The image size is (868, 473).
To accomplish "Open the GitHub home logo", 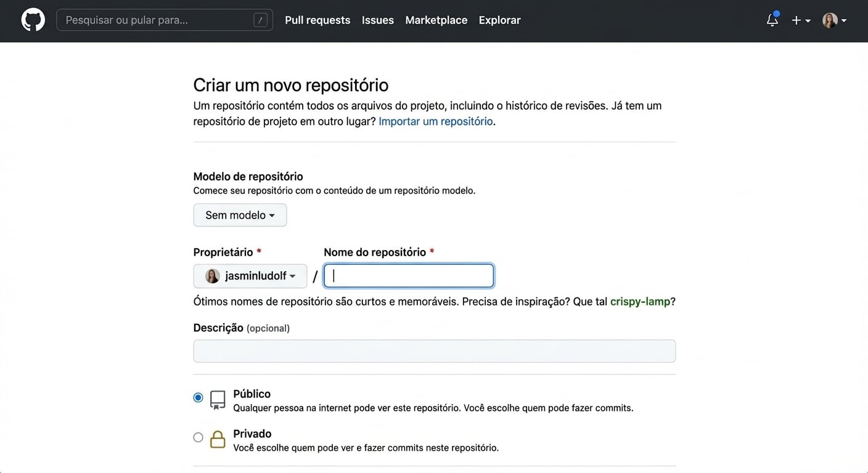I will point(33,20).
